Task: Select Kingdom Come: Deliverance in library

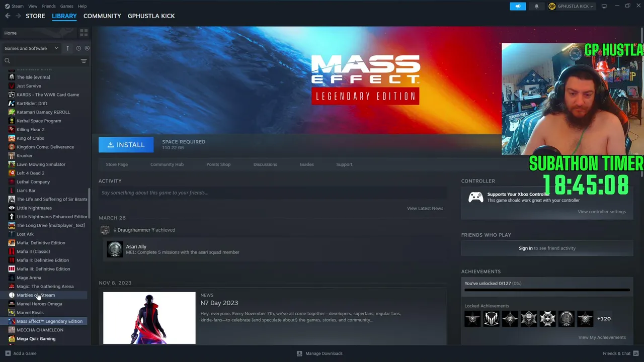Action: (45, 147)
